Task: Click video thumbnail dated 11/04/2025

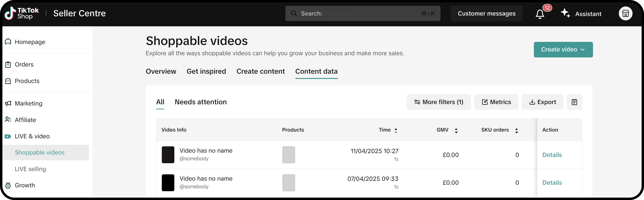Action: [168, 155]
